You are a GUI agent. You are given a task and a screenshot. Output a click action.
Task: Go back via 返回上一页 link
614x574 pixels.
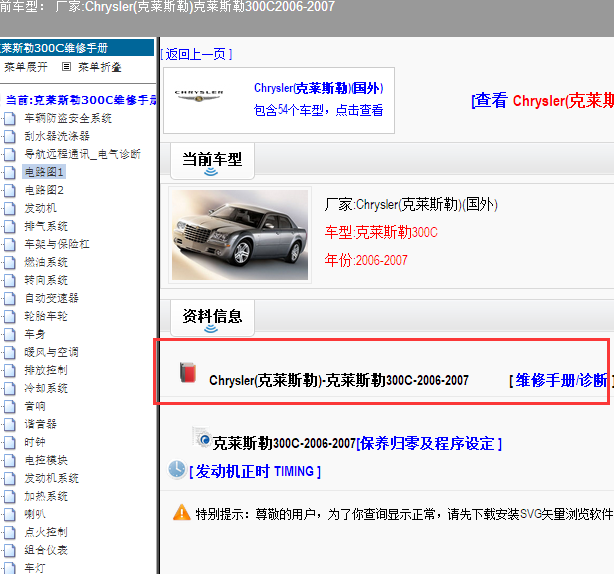(x=197, y=54)
